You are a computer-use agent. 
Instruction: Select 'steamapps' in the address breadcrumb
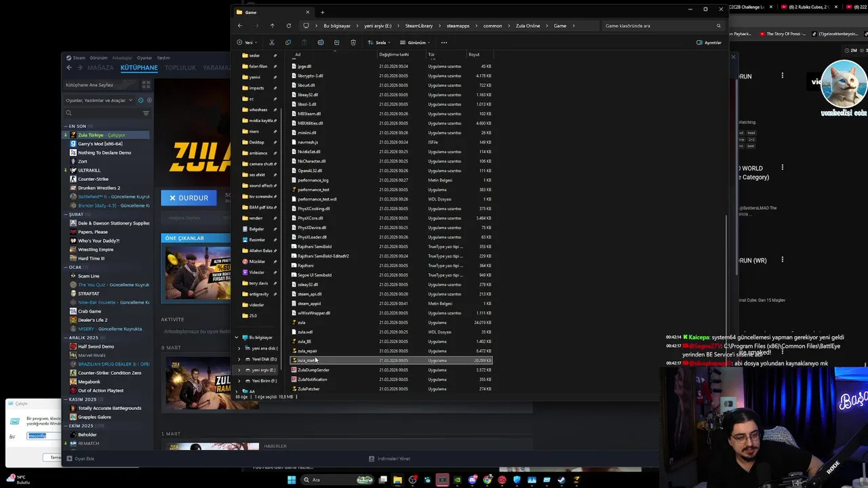(x=458, y=26)
